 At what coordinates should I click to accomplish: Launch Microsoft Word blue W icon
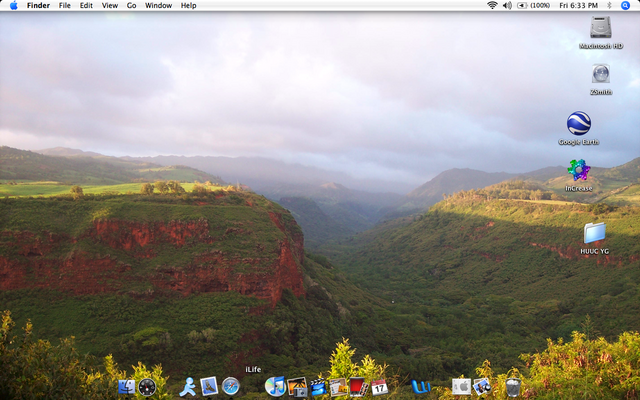(x=421, y=387)
